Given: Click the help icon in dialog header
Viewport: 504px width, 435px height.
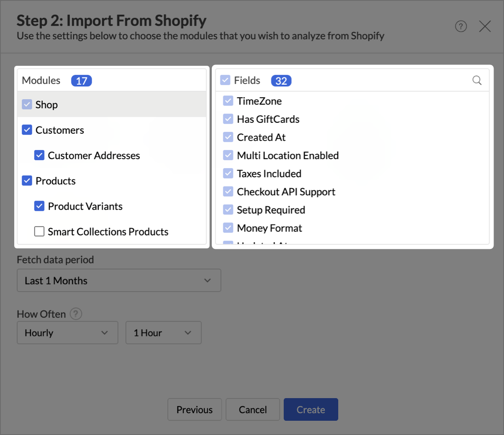Looking at the screenshot, I should pyautogui.click(x=460, y=27).
